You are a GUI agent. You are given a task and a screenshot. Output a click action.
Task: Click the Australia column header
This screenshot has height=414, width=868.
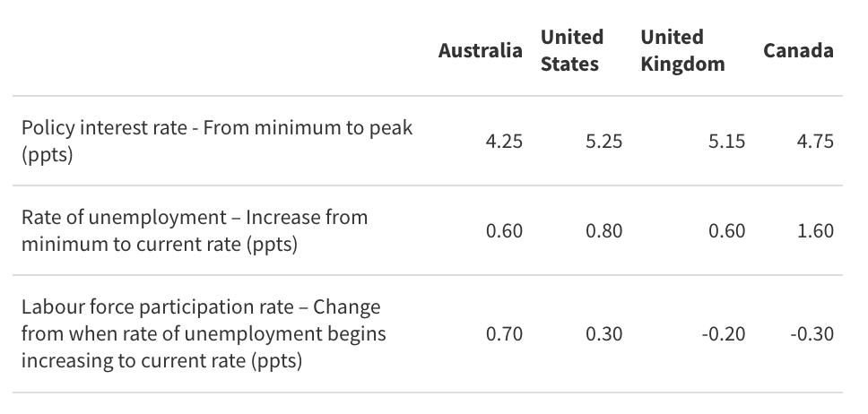point(480,51)
